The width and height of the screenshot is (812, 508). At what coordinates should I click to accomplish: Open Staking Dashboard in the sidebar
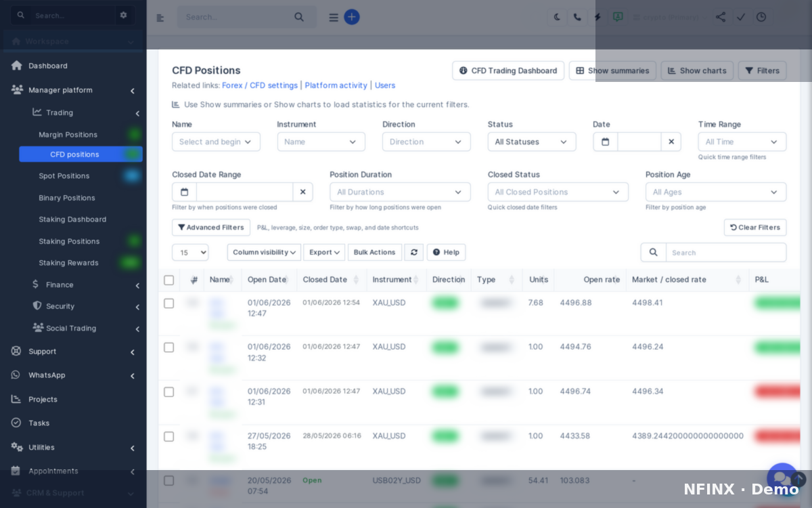[72, 219]
